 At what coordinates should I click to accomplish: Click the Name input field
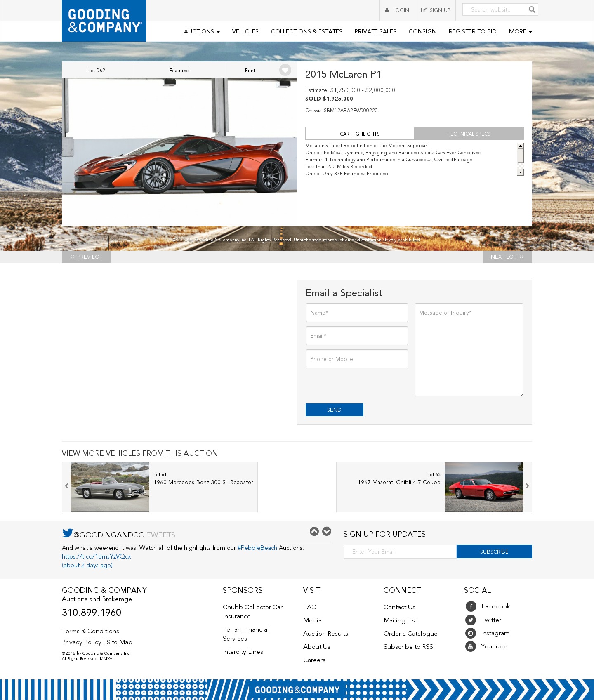coord(357,313)
